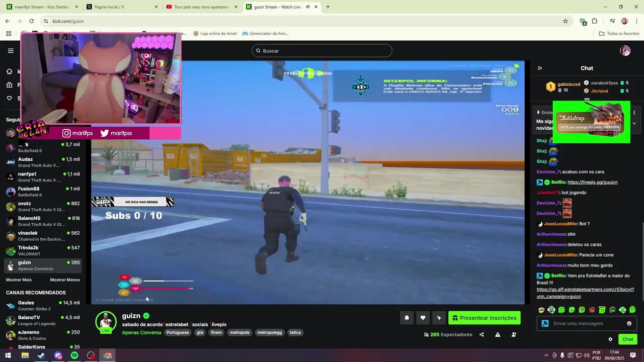Go back in browser
Image resolution: width=644 pixels, height=362 pixels.
click(x=7, y=21)
